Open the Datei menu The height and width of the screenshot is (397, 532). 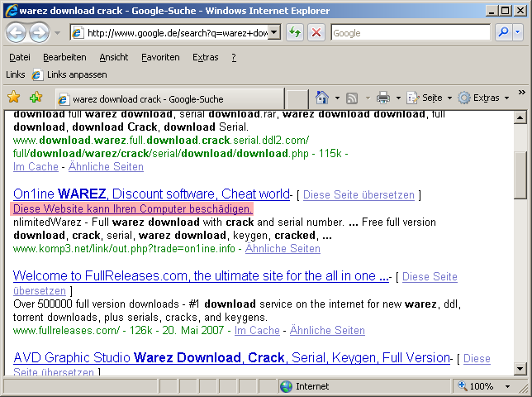(20, 57)
